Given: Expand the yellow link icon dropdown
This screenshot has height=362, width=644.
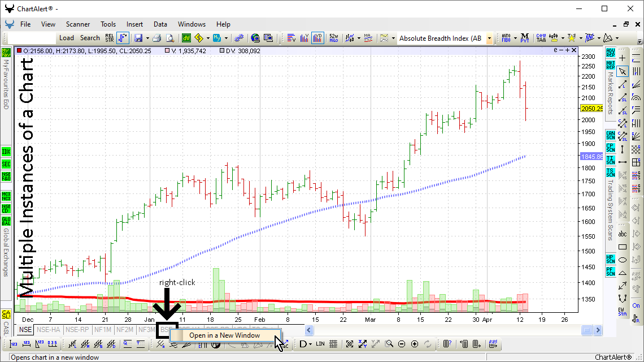Looking at the screenshot, I should (208, 38).
